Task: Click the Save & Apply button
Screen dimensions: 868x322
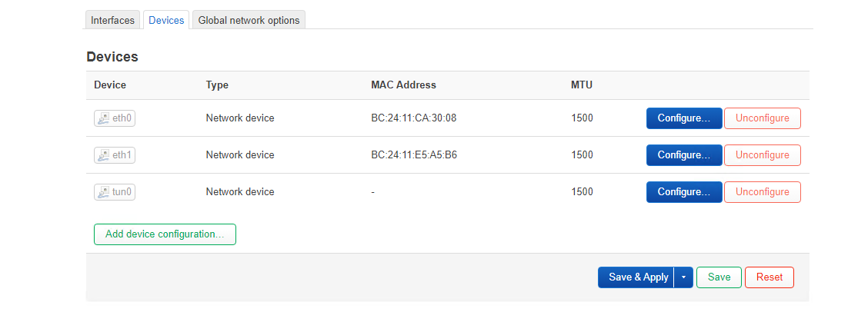Action: (x=636, y=277)
